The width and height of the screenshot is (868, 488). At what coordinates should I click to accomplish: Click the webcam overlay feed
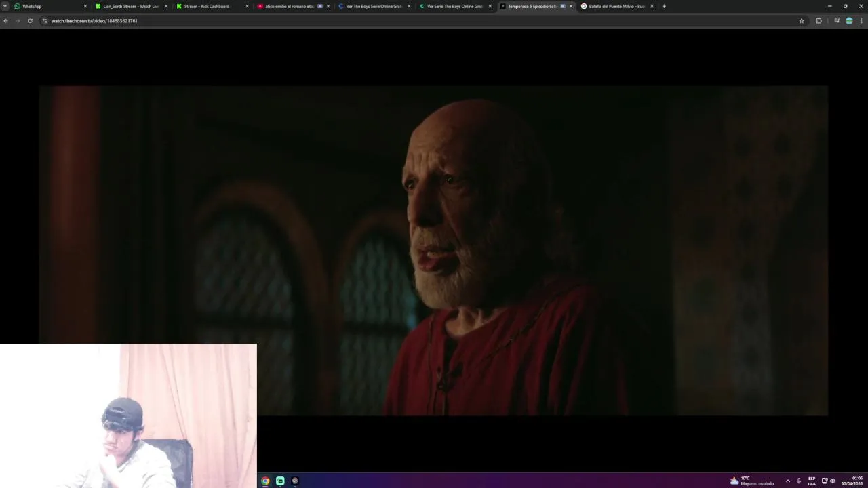pos(128,415)
